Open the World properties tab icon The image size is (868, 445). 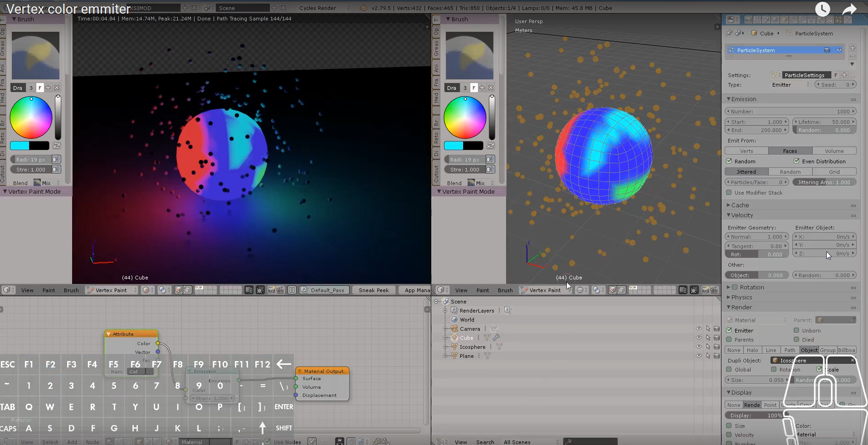[775, 20]
